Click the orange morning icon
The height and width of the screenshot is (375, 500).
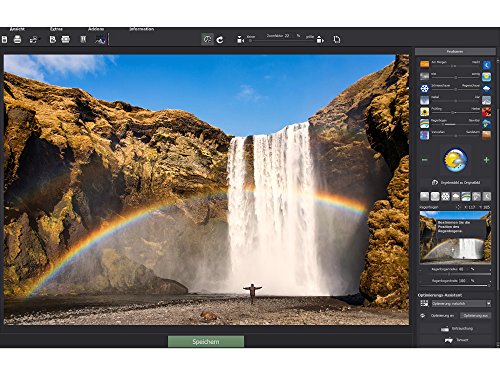tap(424, 64)
